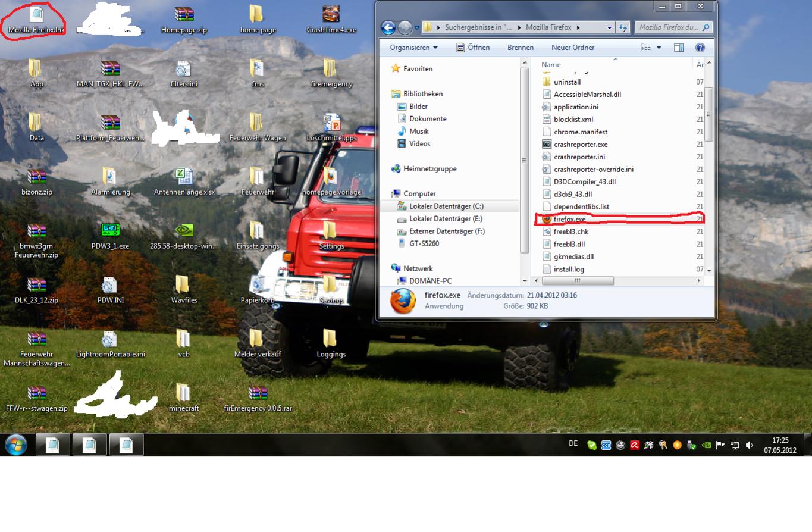Select Dokumente under Bibliotheken
812x532 pixels.
point(428,119)
